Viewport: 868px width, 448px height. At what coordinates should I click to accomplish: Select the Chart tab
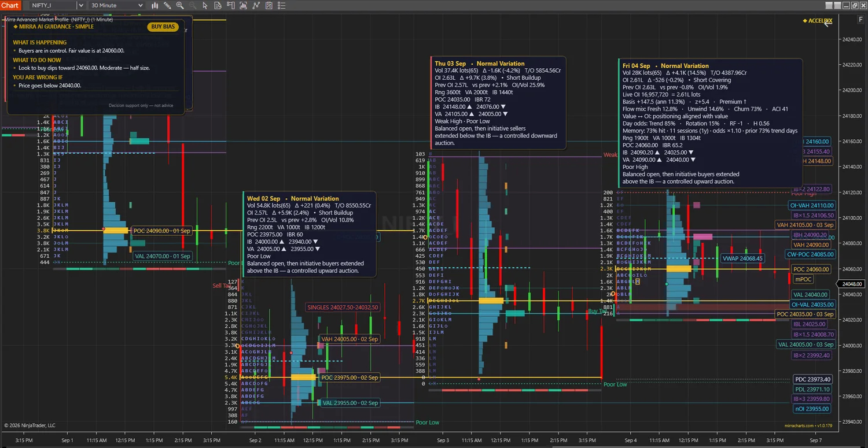point(10,5)
